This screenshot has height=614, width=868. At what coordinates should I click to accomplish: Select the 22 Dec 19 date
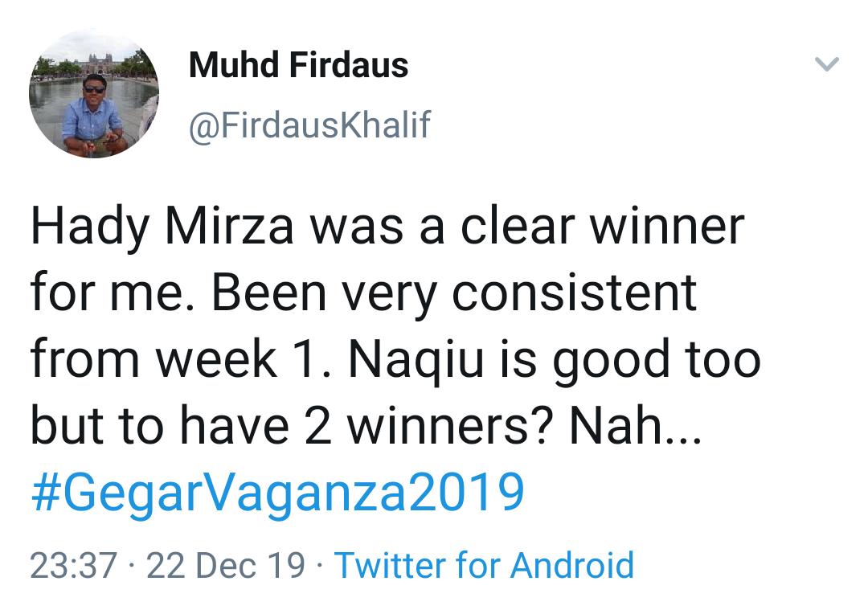point(225,565)
